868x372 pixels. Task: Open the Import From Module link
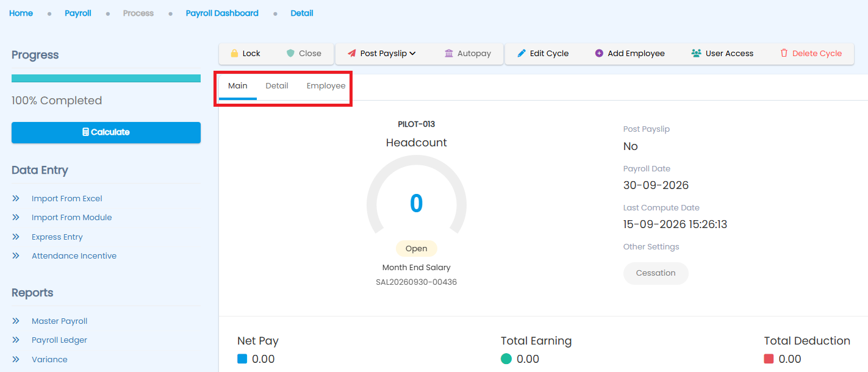72,218
